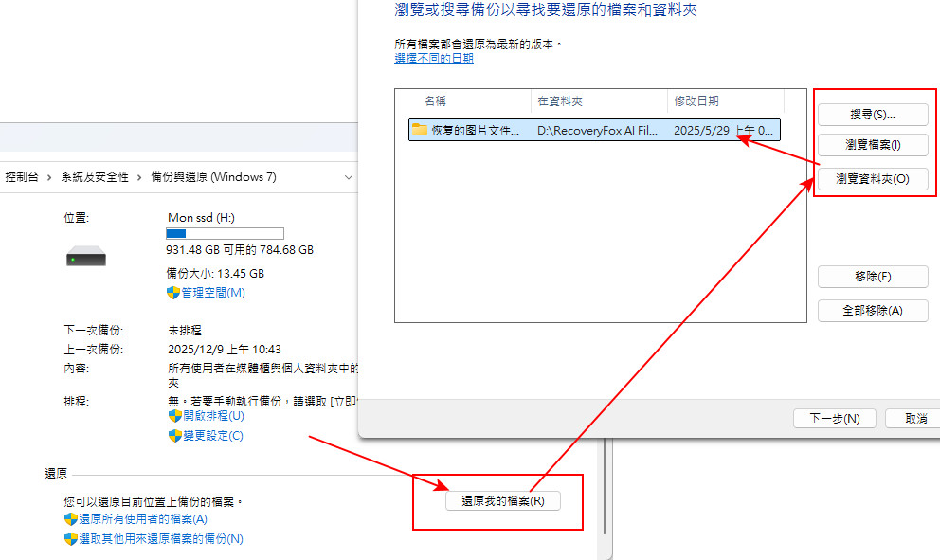
Task: Open the 系統及安全性 breadcrumb
Action: (x=95, y=177)
